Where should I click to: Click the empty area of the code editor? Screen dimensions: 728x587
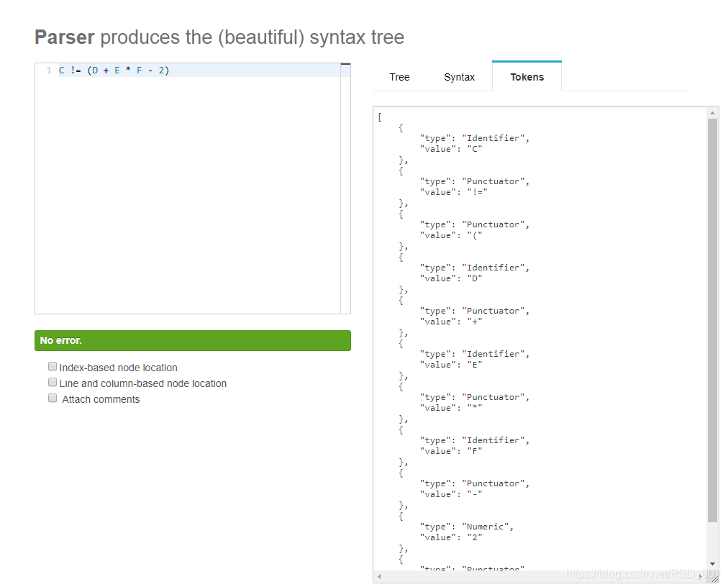188,195
